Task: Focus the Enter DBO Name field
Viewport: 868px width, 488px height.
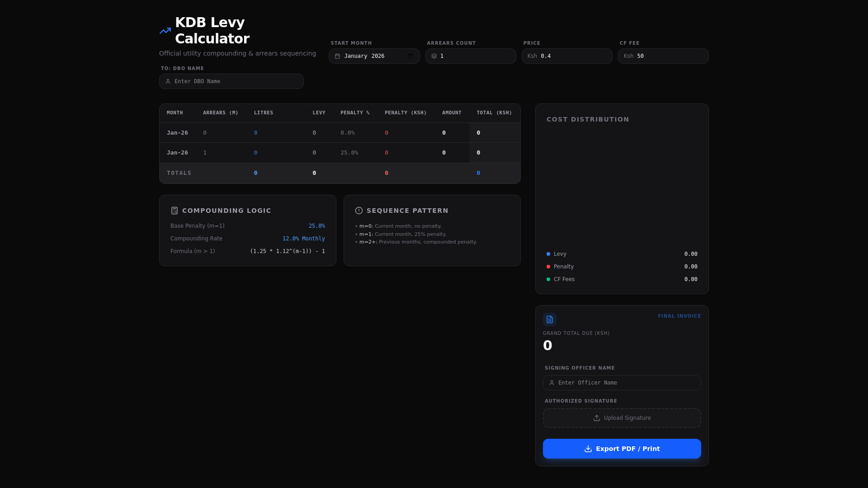Action: [x=231, y=81]
